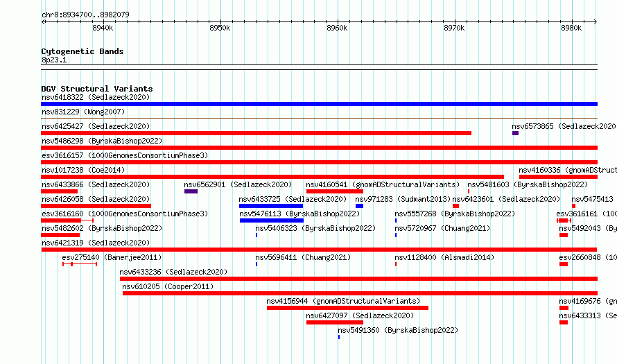Click the nsv6425427 (Sedlazeck2020) label
The image size is (617, 364).
tap(96, 126)
